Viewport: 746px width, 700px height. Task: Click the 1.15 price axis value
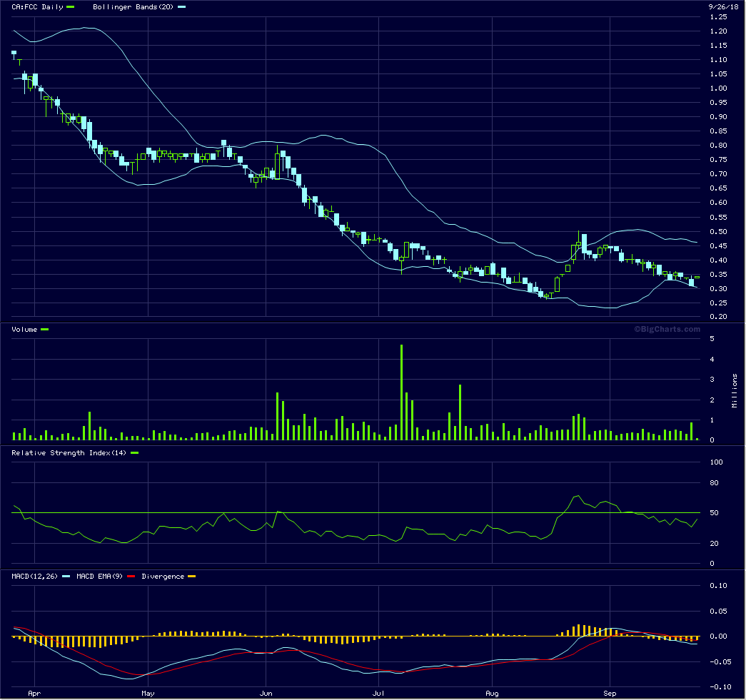[x=718, y=46]
